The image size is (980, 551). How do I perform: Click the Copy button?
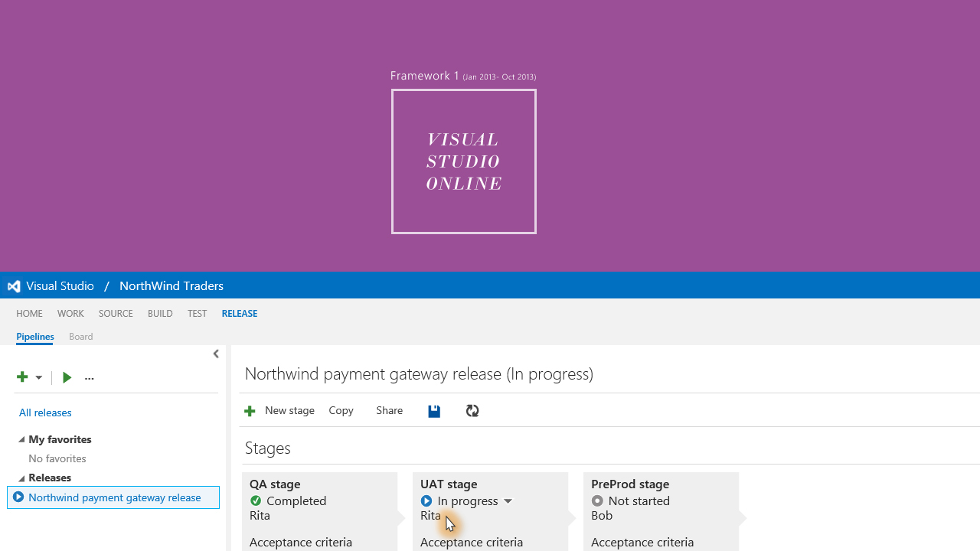(341, 410)
